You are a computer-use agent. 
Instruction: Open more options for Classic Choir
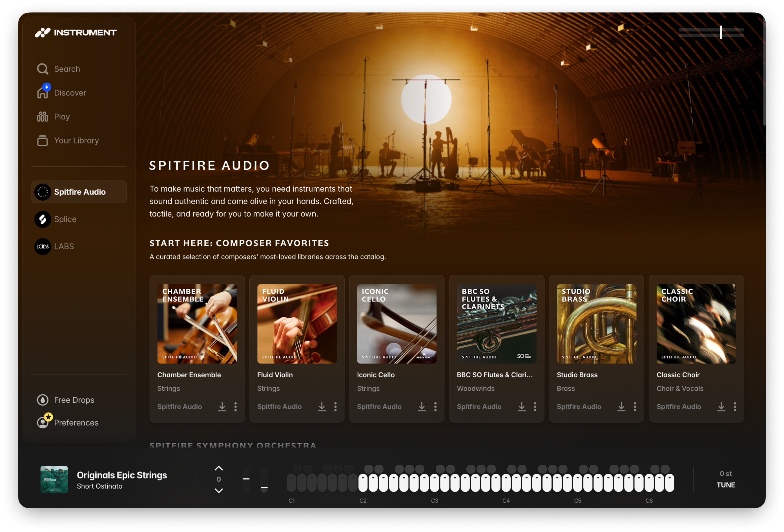(735, 407)
